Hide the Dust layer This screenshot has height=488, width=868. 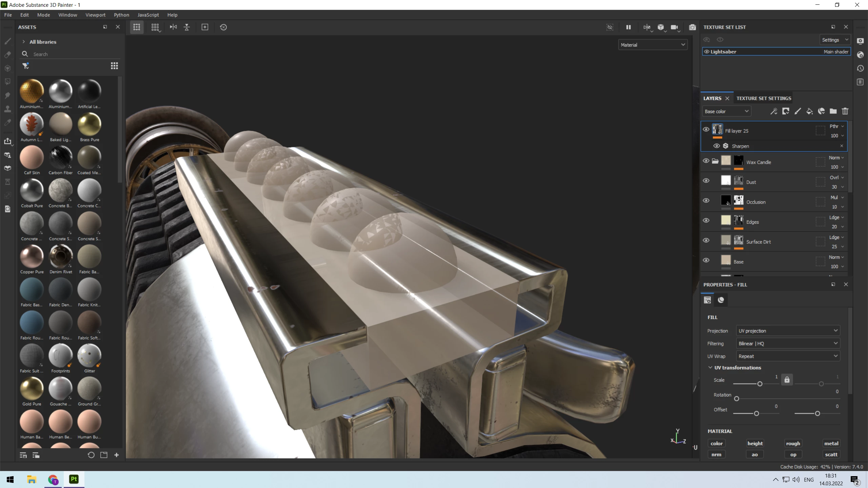pos(706,181)
